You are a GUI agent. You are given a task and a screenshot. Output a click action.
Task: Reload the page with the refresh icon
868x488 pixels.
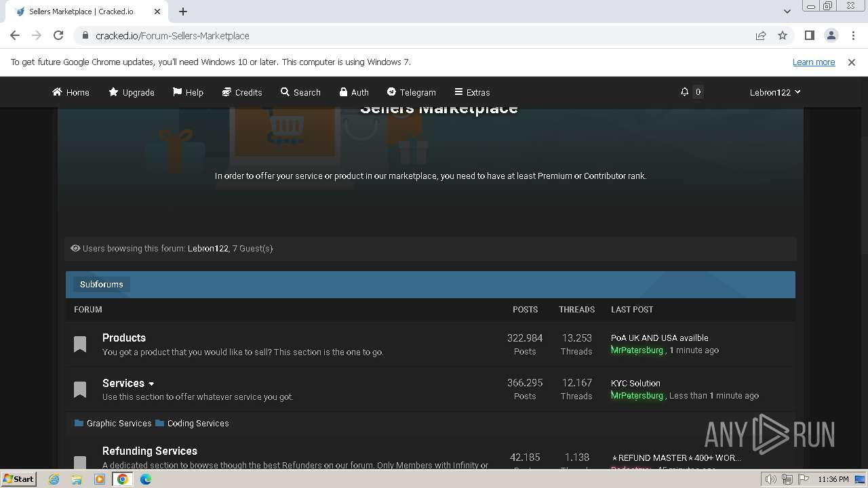click(x=58, y=35)
